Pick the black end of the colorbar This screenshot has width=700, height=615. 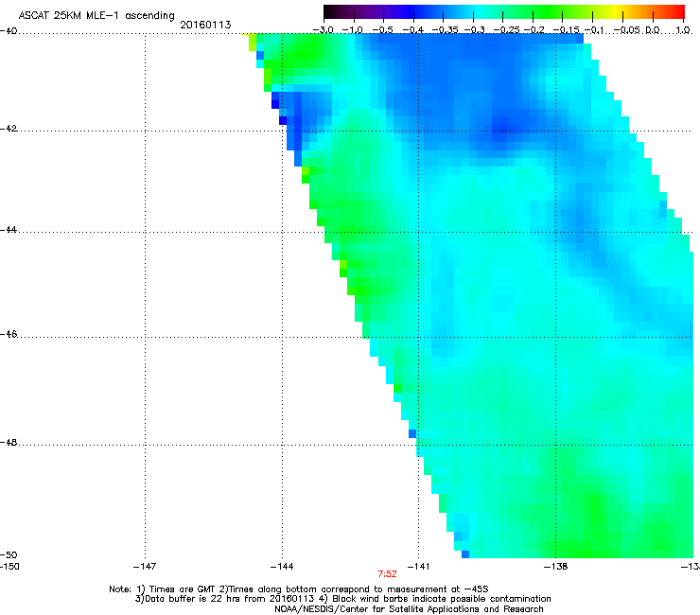329,12
